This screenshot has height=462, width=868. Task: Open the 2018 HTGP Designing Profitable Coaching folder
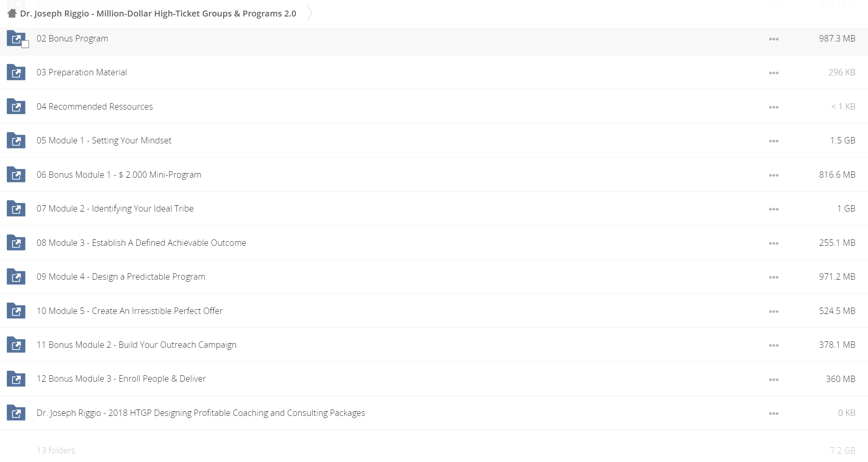[x=201, y=413]
